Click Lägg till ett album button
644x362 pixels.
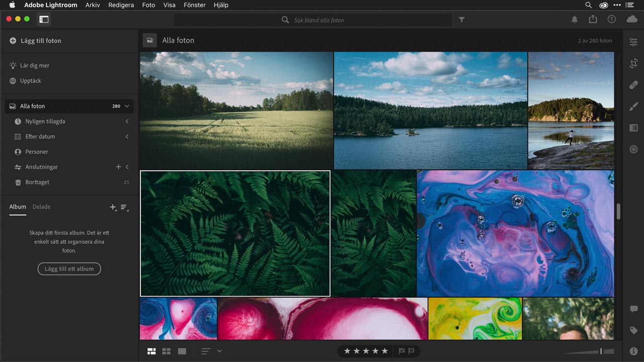click(x=69, y=269)
